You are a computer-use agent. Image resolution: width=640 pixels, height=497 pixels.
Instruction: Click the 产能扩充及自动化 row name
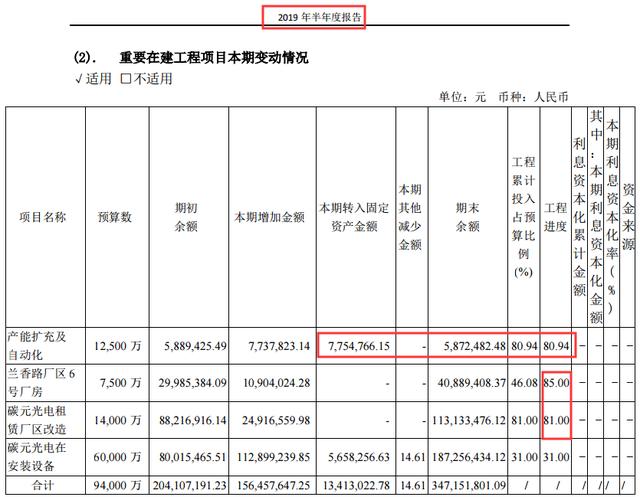37,346
